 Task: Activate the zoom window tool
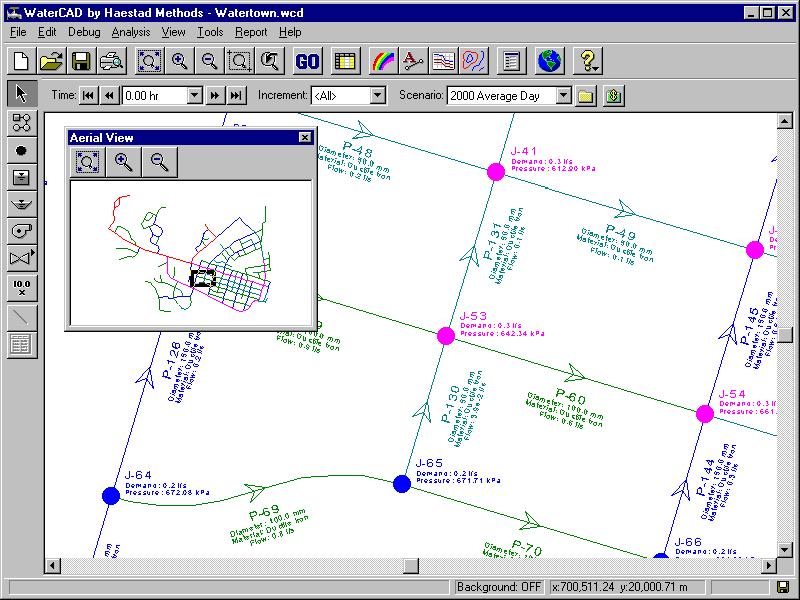239,61
